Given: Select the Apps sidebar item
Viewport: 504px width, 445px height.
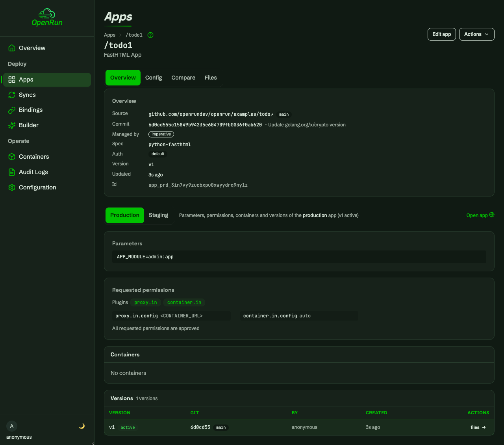Looking at the screenshot, I should pyautogui.click(x=47, y=80).
